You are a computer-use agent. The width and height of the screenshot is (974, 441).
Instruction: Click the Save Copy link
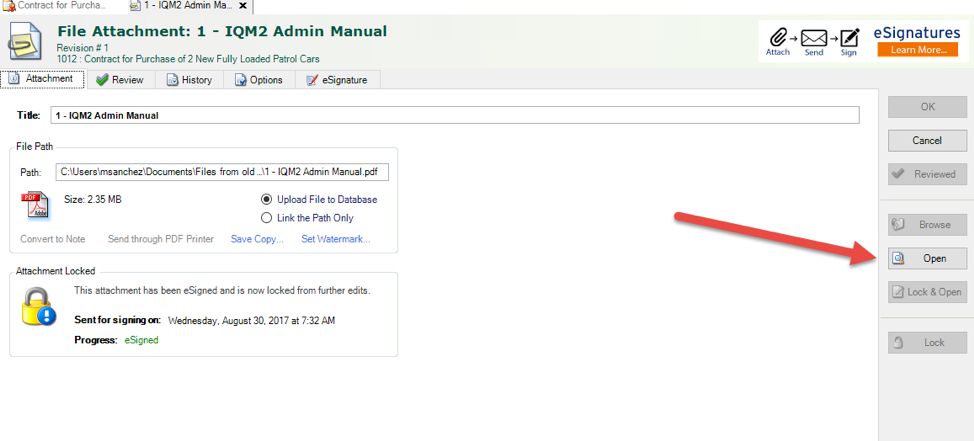click(x=257, y=239)
